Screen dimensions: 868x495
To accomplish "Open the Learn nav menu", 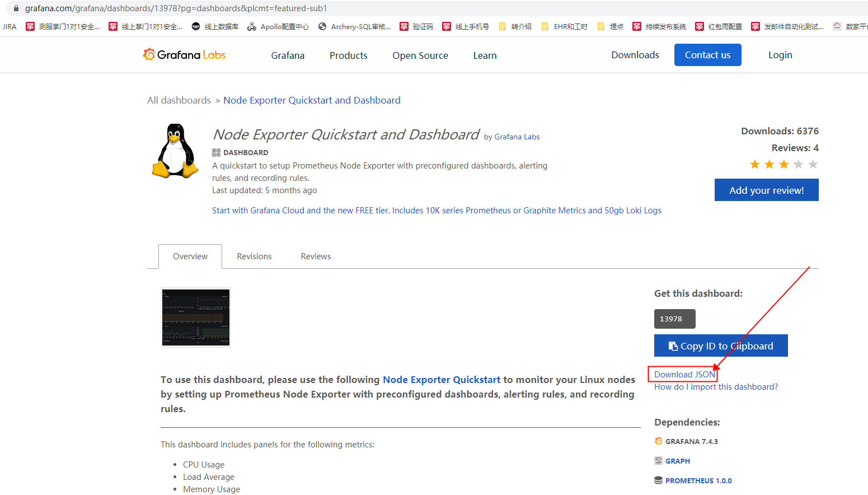I will 485,55.
